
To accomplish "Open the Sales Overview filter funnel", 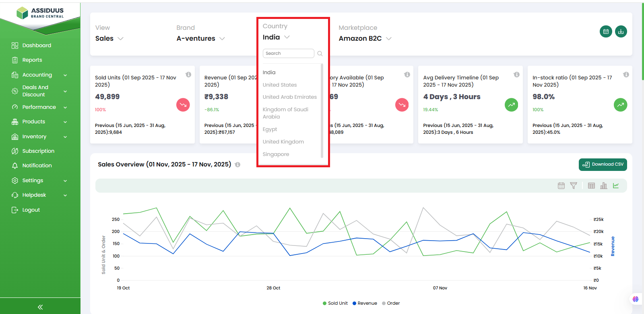I will pos(574,186).
